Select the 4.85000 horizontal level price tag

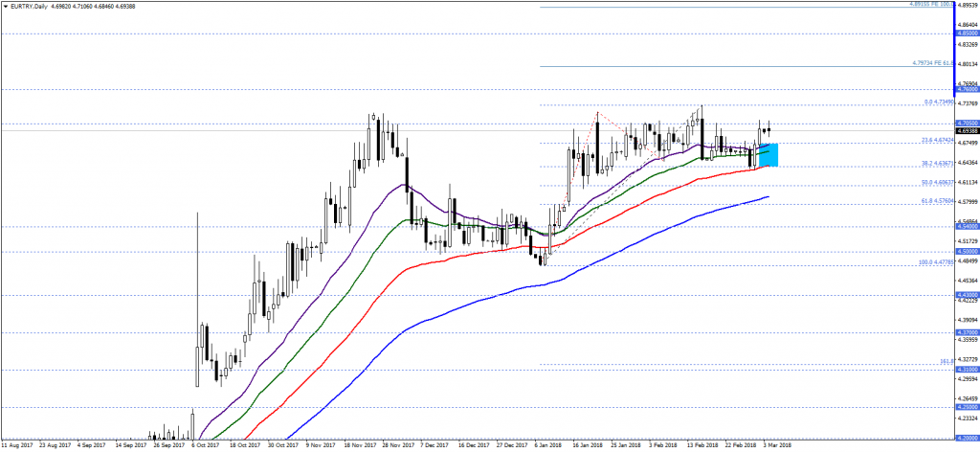tap(967, 34)
